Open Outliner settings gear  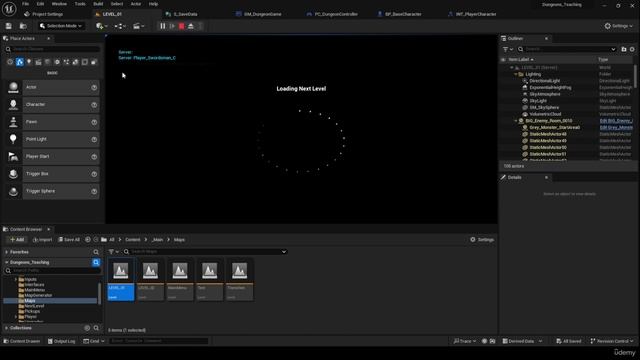tap(632, 49)
